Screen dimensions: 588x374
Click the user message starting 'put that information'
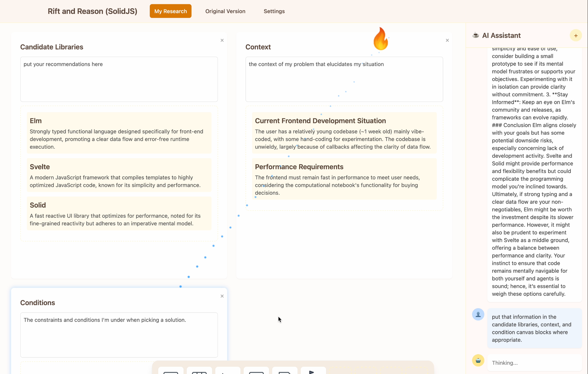534,328
